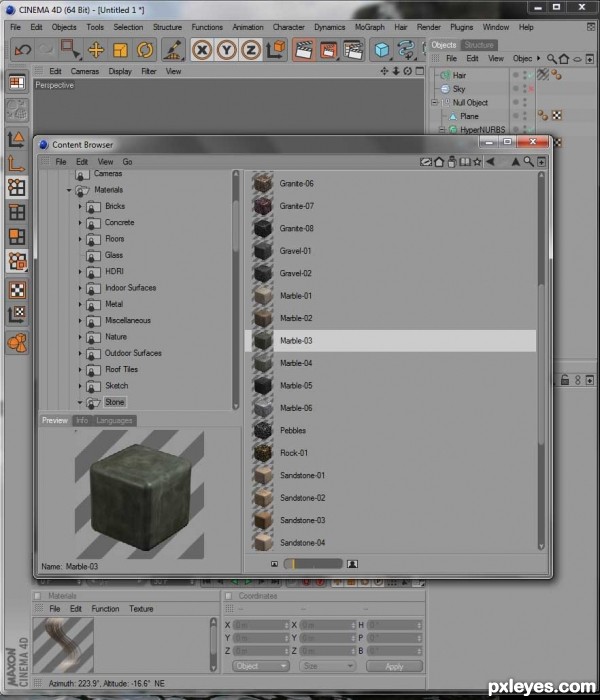Select the Rotate tool icon
This screenshot has width=600, height=700.
pyautogui.click(x=145, y=50)
